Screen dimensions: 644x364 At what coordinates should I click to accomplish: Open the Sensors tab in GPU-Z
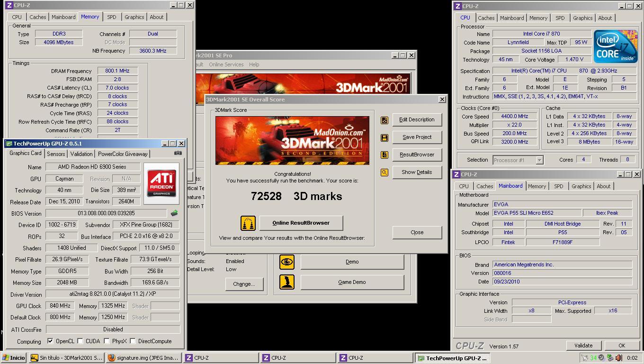[56, 154]
